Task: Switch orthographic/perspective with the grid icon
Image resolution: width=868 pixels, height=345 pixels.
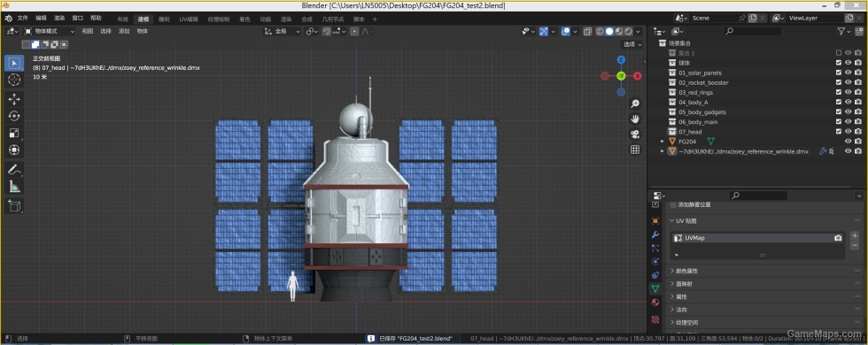Action: click(635, 149)
